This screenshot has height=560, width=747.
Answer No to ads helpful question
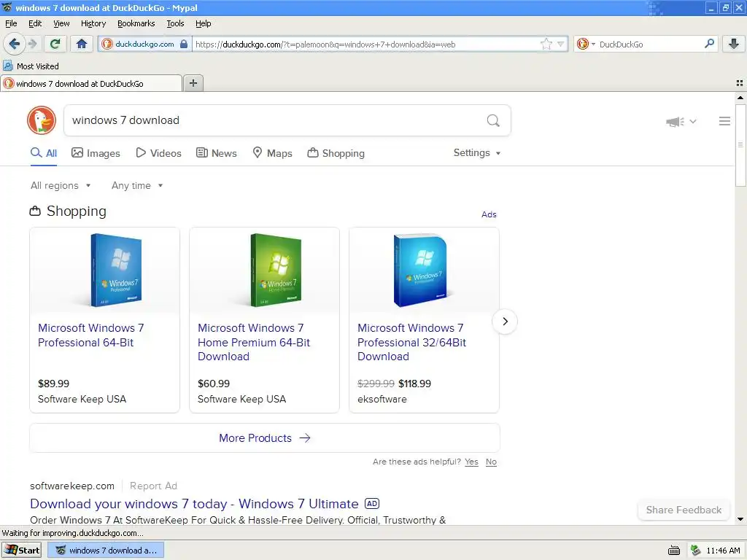click(491, 462)
